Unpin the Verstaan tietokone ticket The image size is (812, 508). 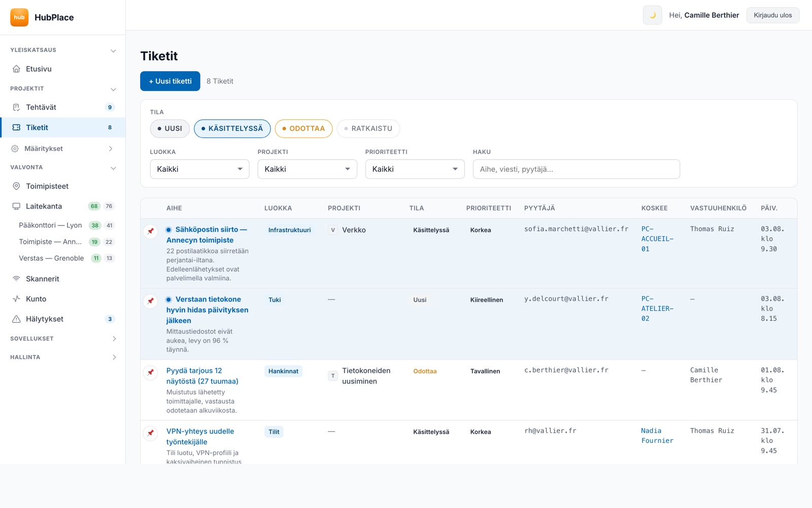[x=151, y=301]
